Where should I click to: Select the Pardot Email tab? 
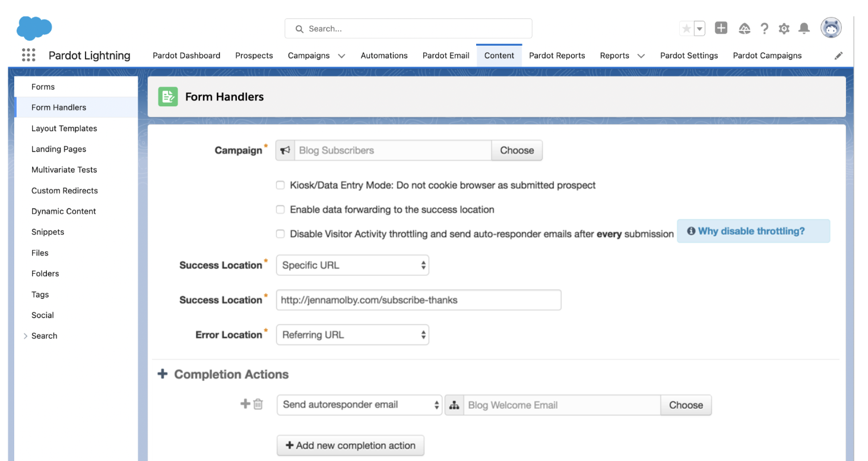[446, 56]
